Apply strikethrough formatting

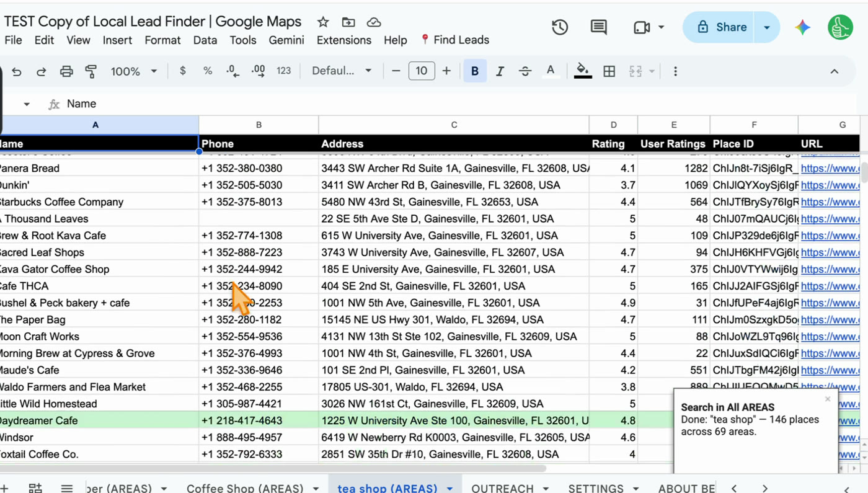pyautogui.click(x=525, y=71)
